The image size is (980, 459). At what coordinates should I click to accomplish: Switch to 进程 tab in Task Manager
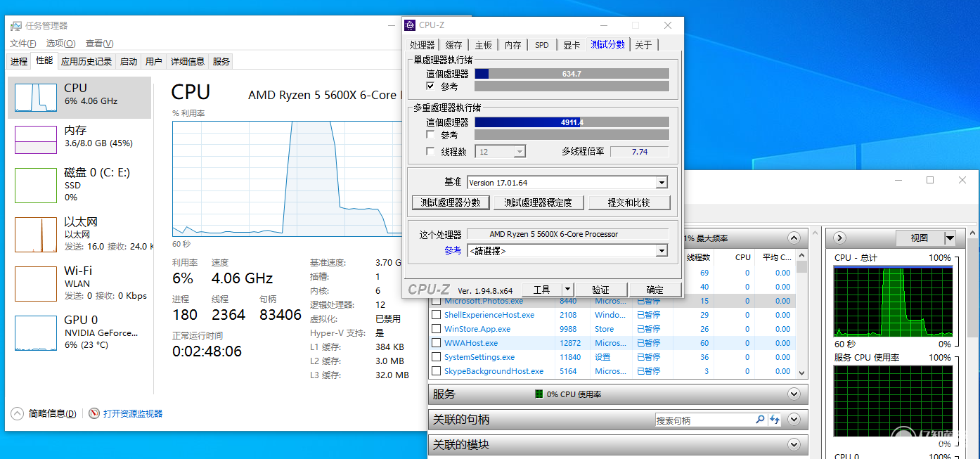click(x=19, y=61)
